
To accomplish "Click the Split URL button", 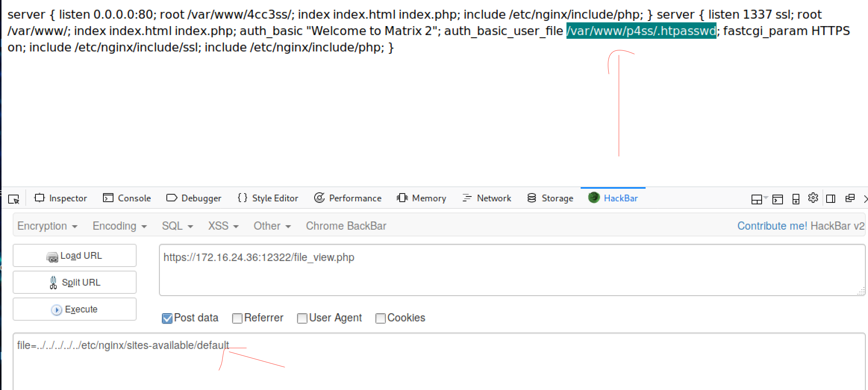I will [75, 283].
